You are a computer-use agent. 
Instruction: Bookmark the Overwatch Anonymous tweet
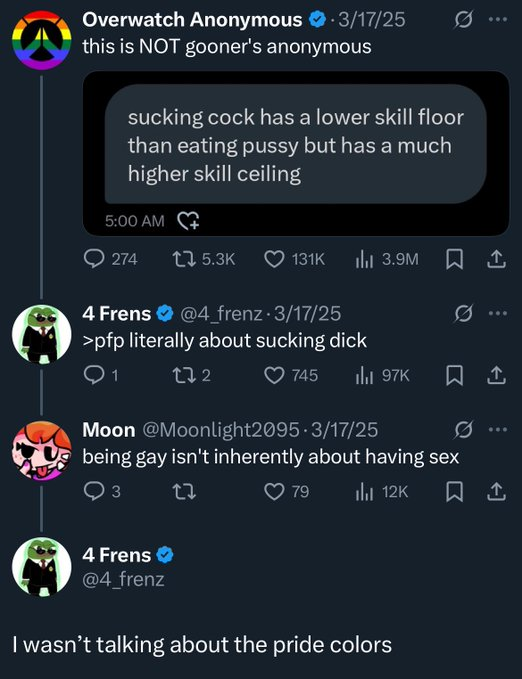[454, 259]
